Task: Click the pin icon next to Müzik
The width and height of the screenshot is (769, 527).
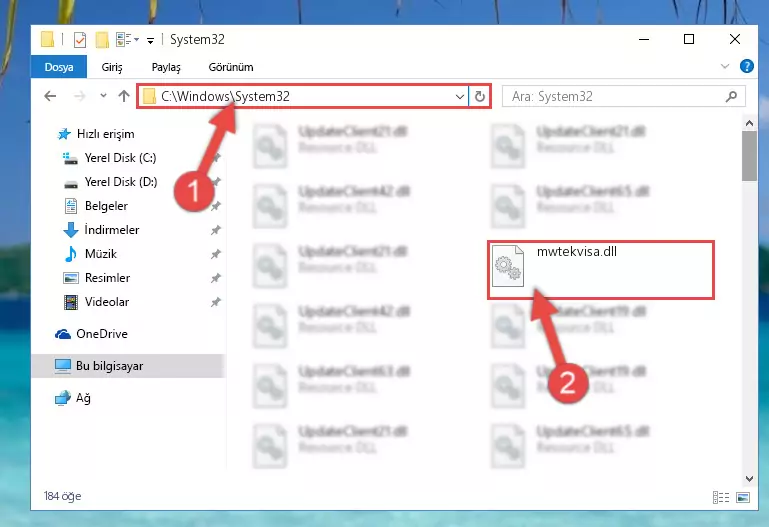Action: click(215, 254)
